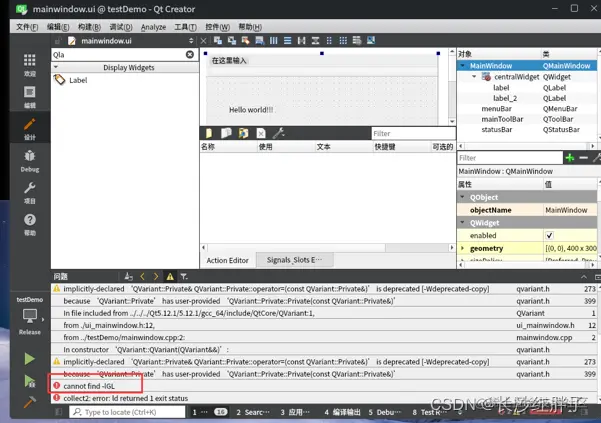Image resolution: width=601 pixels, height=423 pixels.
Task: Click the Break Layout icon
Action: 357,40
